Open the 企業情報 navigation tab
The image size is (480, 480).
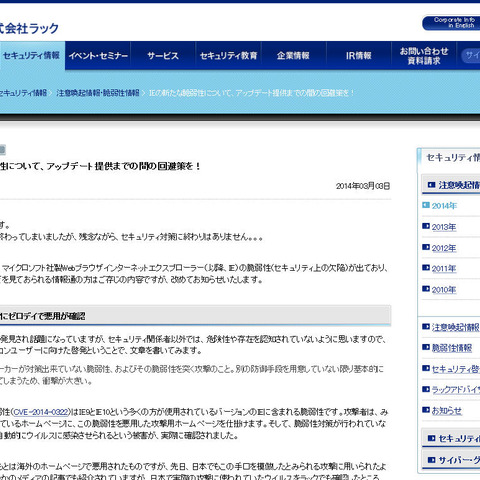pyautogui.click(x=293, y=56)
